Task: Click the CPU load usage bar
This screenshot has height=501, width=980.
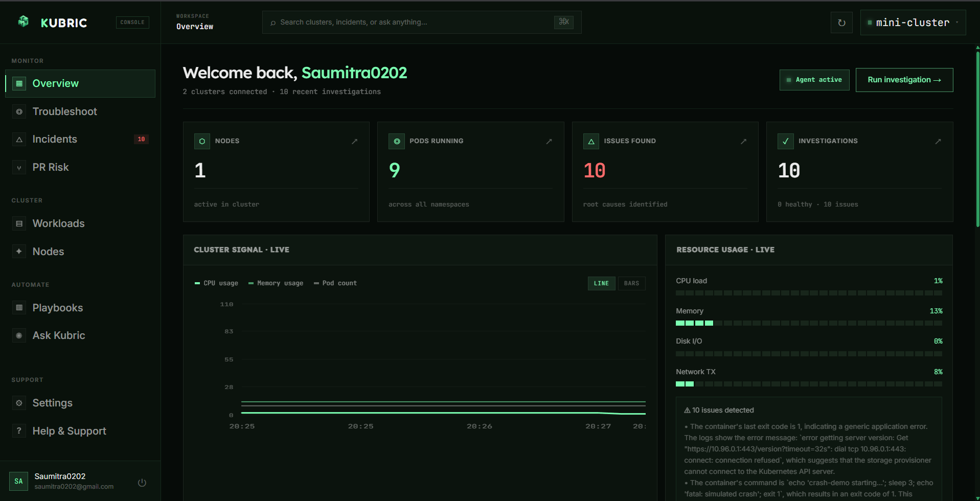Action: pos(809,293)
